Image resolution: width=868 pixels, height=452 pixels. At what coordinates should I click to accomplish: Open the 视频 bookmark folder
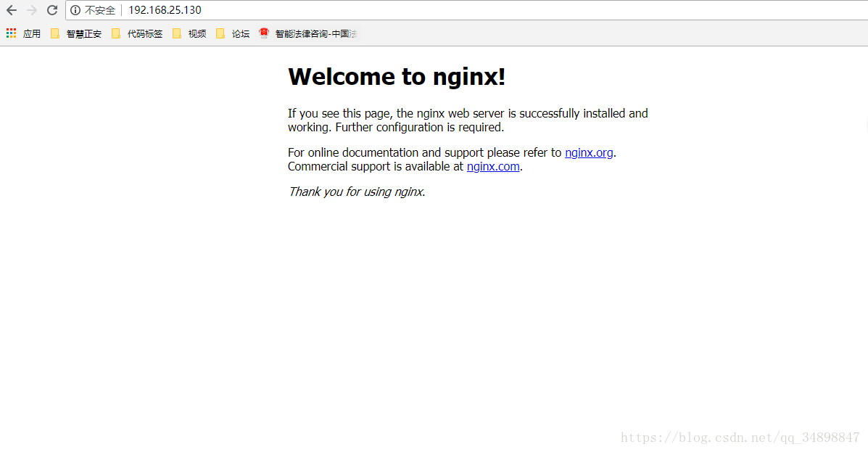pos(189,34)
